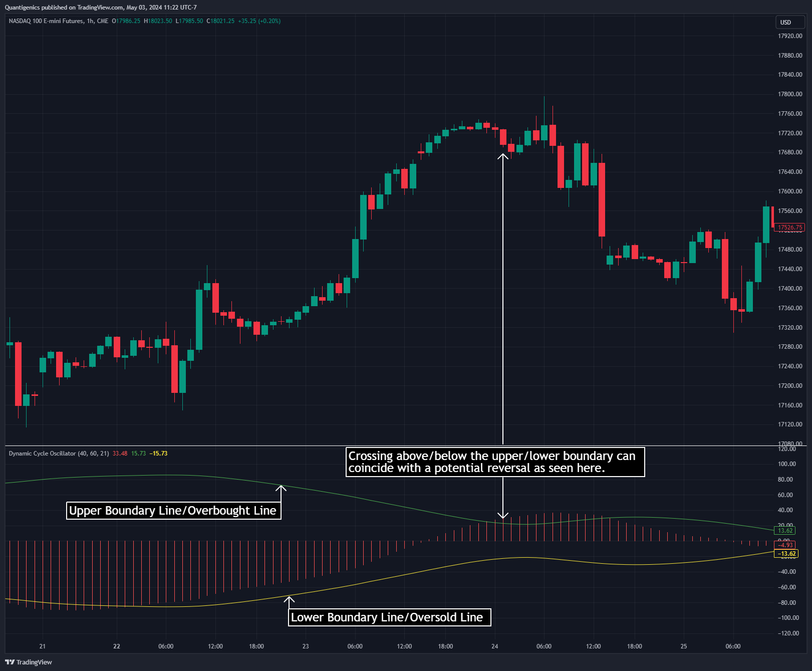Click the 17120.00 price axis label
This screenshot has height=671, width=812.
pos(790,424)
